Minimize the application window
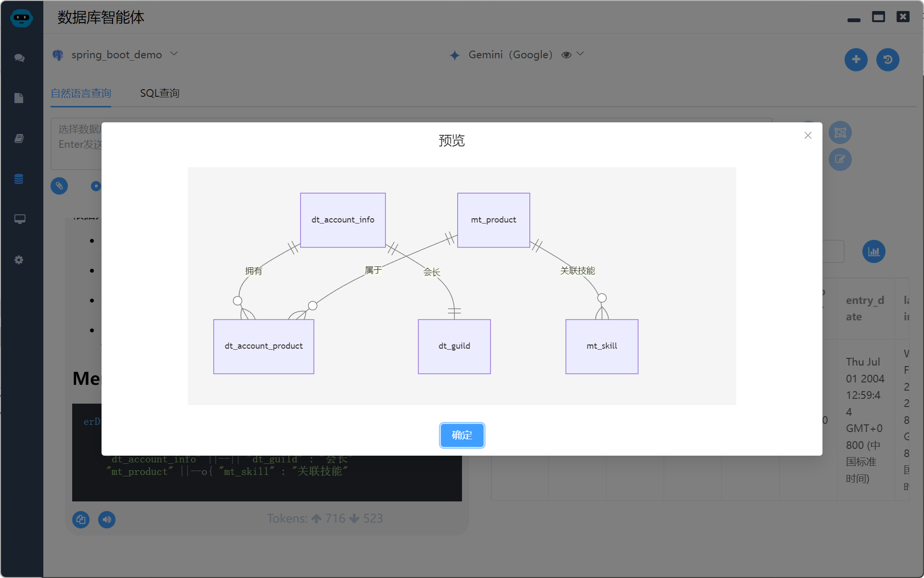Screen dimensions: 924x578 pyautogui.click(x=854, y=20)
